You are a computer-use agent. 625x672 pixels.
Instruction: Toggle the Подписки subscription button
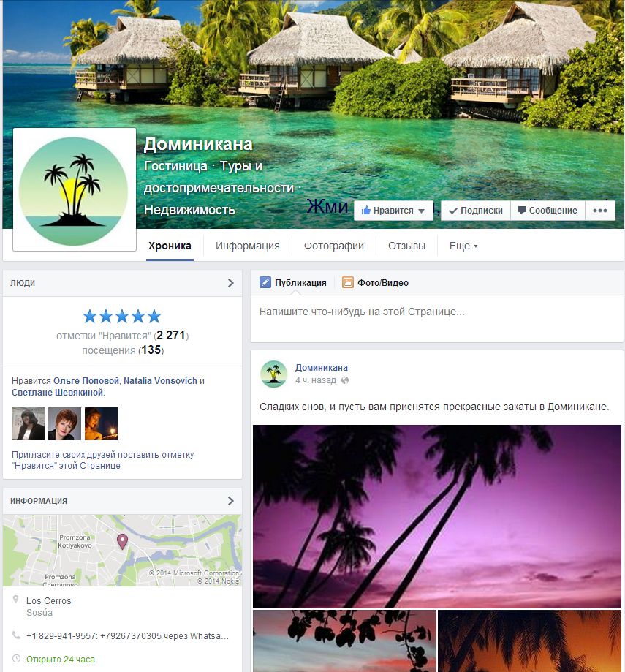coord(476,211)
